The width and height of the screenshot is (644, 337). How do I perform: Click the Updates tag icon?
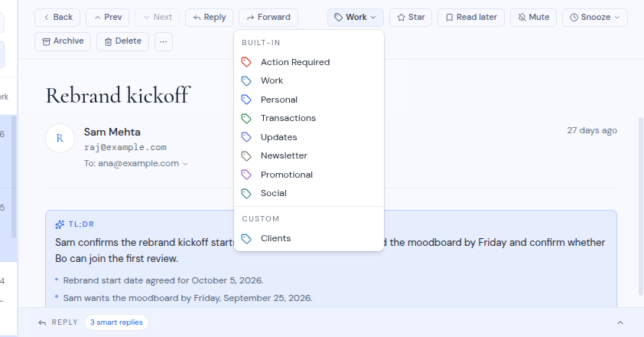pyautogui.click(x=246, y=137)
